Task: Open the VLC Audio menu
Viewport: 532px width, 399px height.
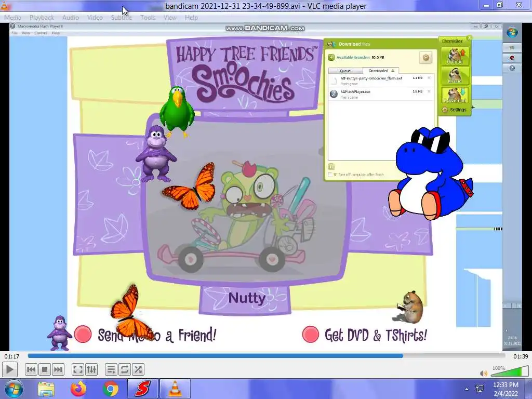Action: pos(70,17)
